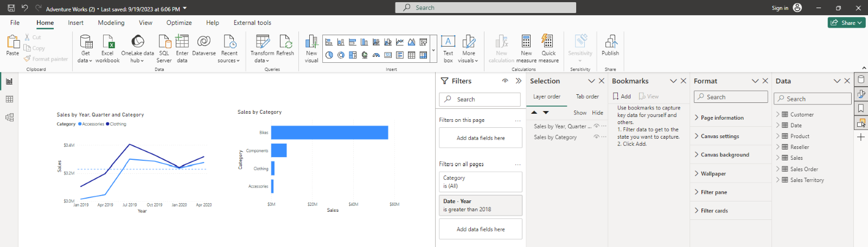Open OneLake data hub dropdown
Screen dimensions: 868x247
click(x=137, y=49)
